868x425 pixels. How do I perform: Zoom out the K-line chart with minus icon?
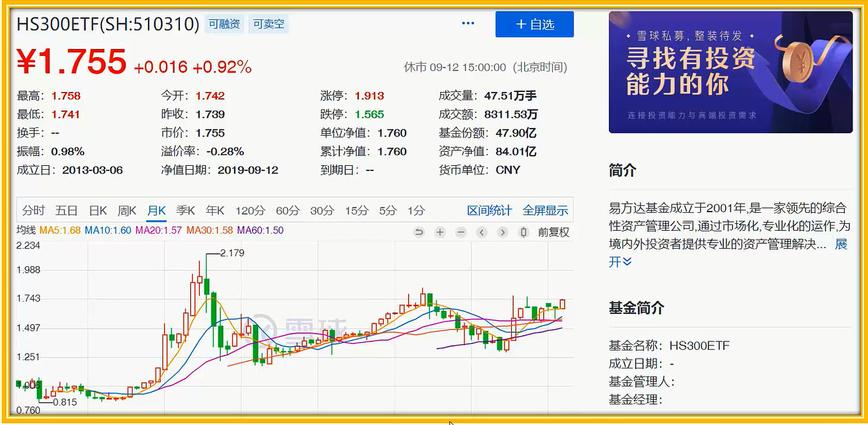point(460,232)
